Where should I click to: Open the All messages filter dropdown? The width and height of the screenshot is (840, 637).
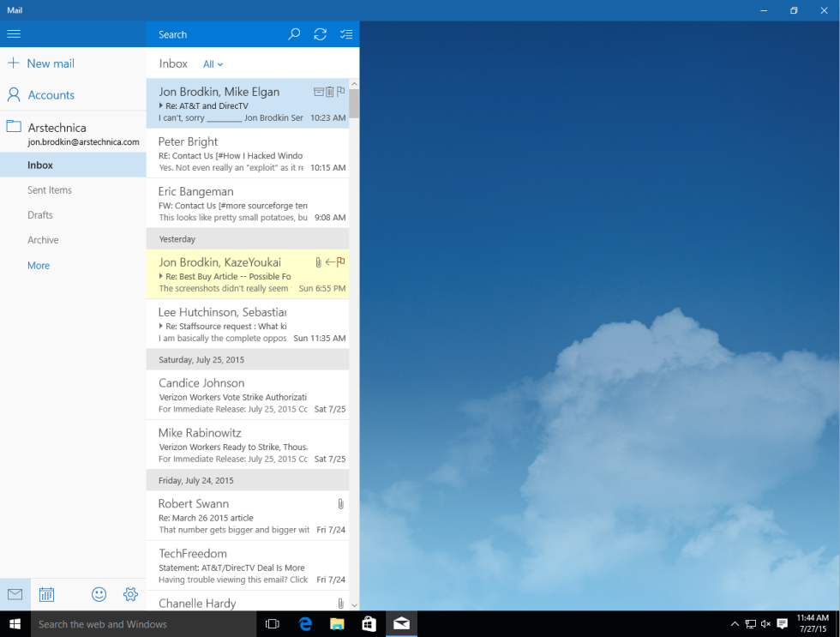pyautogui.click(x=213, y=63)
